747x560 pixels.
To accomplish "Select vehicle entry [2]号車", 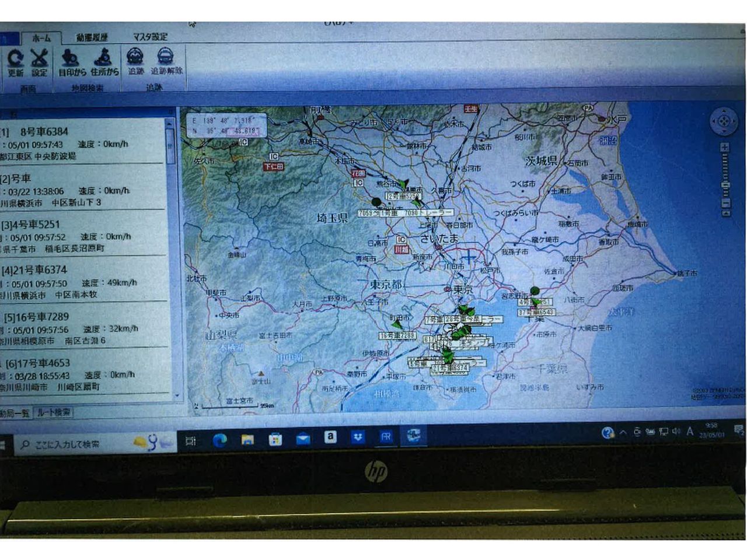I will point(83,190).
